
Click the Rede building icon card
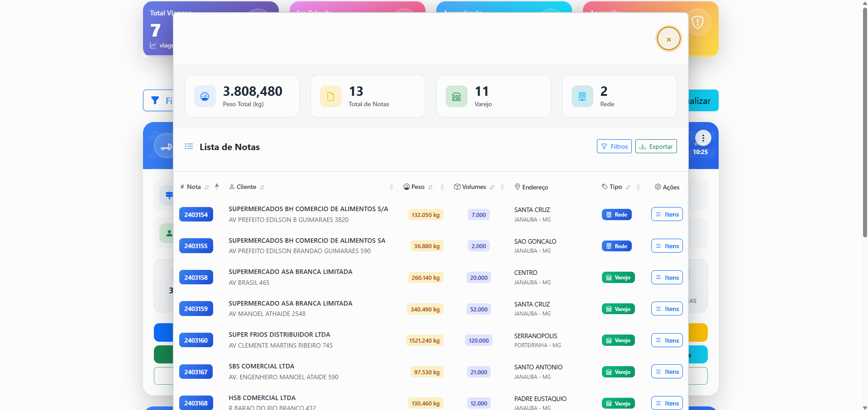[x=582, y=96]
